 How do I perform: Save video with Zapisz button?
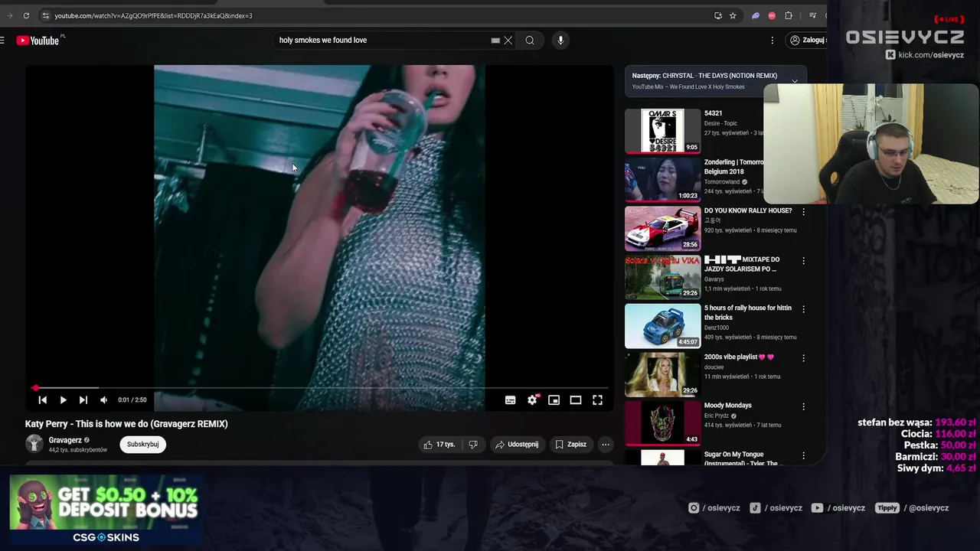[x=570, y=445]
